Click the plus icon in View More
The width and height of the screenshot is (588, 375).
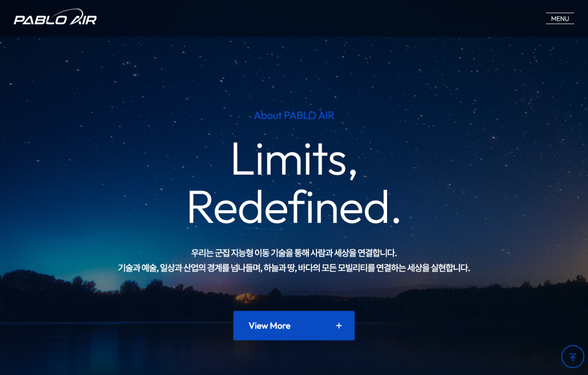click(x=339, y=326)
